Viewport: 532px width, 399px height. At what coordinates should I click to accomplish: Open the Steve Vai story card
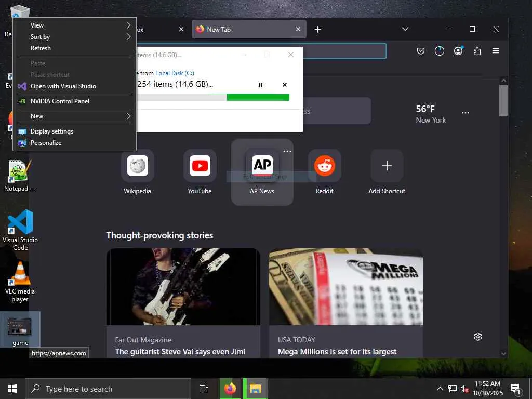tap(183, 303)
